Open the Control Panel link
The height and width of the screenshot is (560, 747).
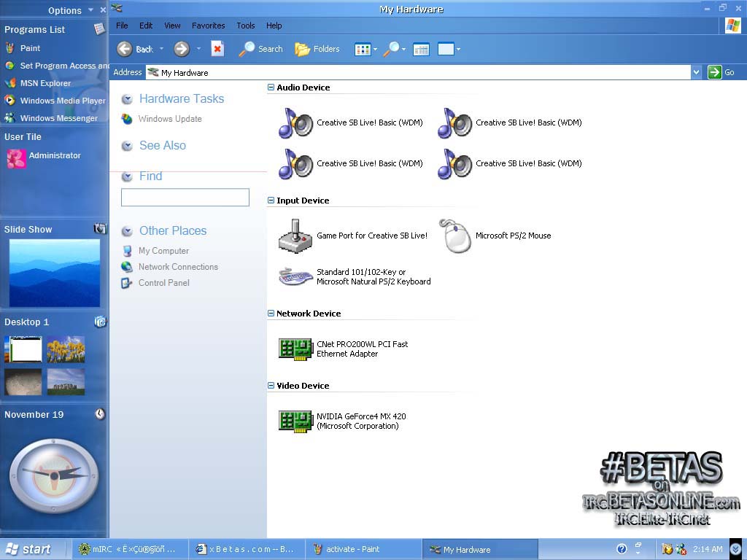164,283
